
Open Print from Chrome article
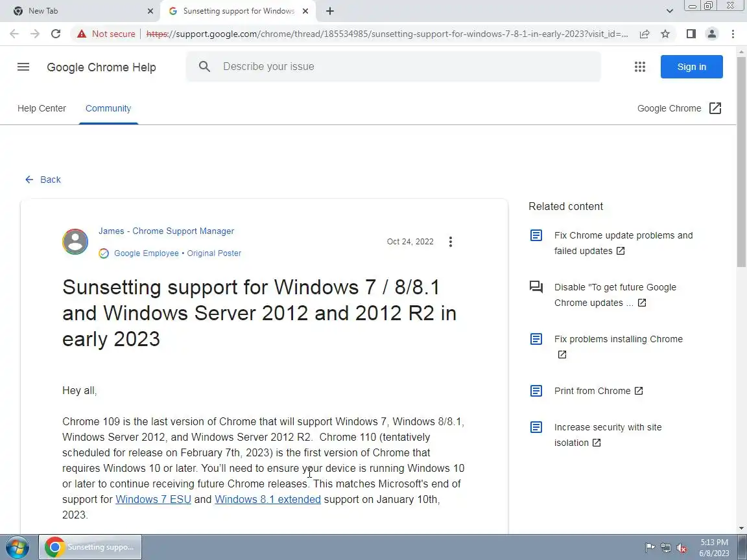pyautogui.click(x=599, y=391)
